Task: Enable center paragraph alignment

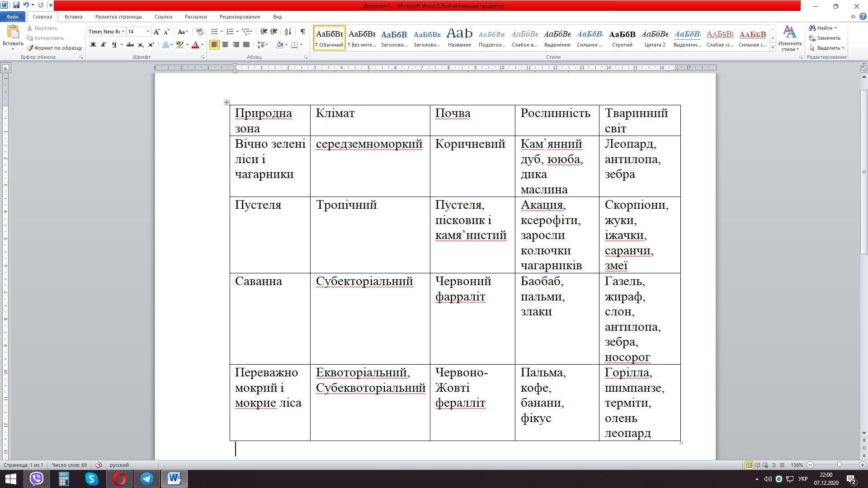Action: [x=225, y=45]
